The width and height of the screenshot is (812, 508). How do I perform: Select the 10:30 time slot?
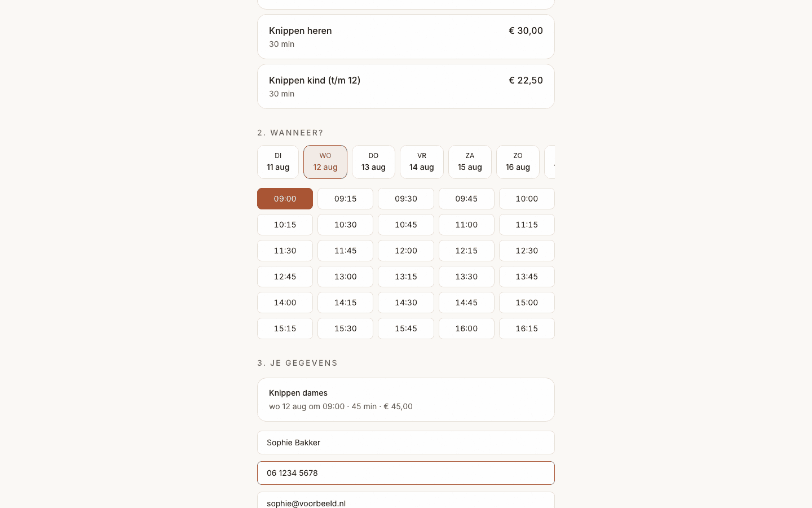(346, 225)
